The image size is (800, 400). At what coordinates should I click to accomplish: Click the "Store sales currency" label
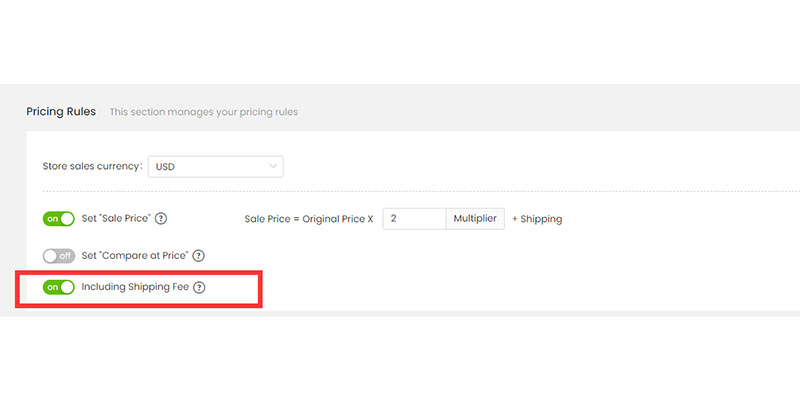tap(92, 167)
